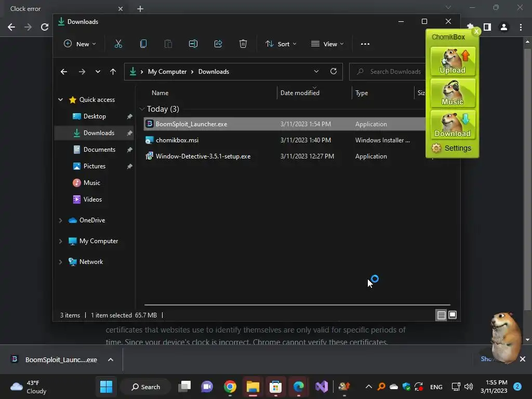Click the Rename icon in Explorer toolbar
The image size is (532, 399).
[193, 44]
